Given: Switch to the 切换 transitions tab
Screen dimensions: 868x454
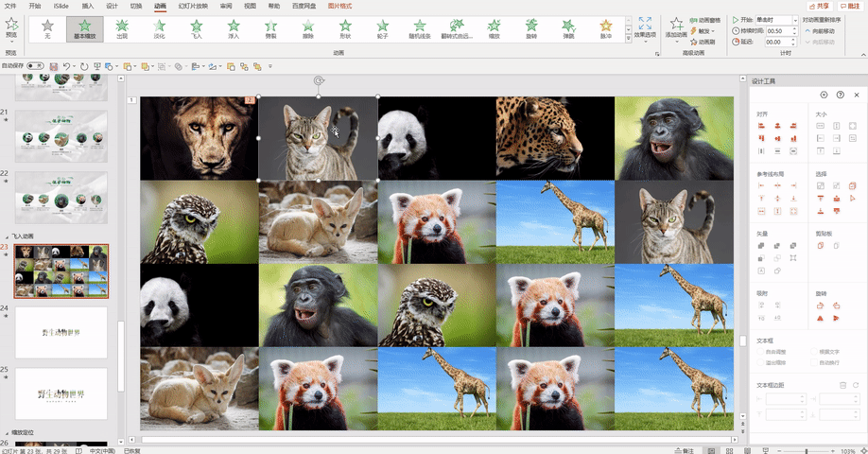Looking at the screenshot, I should [x=136, y=6].
